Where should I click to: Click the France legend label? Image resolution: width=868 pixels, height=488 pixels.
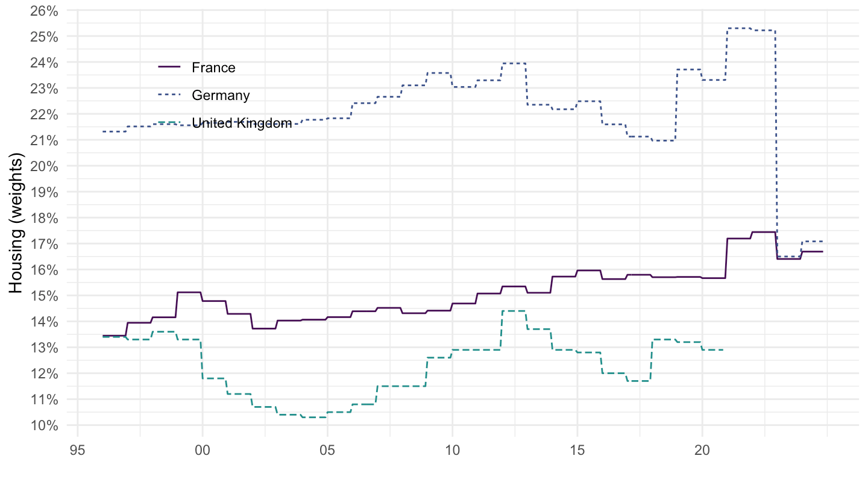213,67
